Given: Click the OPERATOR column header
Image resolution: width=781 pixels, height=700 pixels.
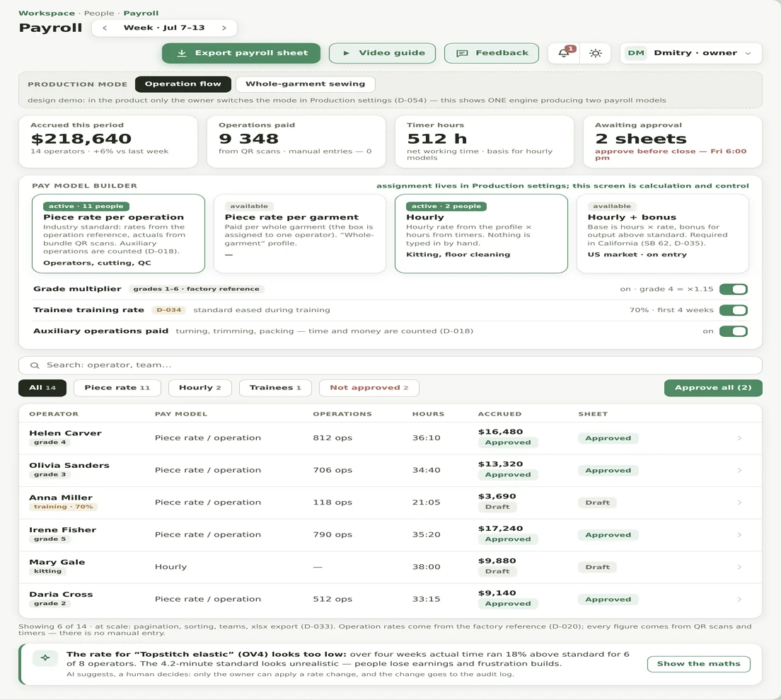Looking at the screenshot, I should [53, 414].
